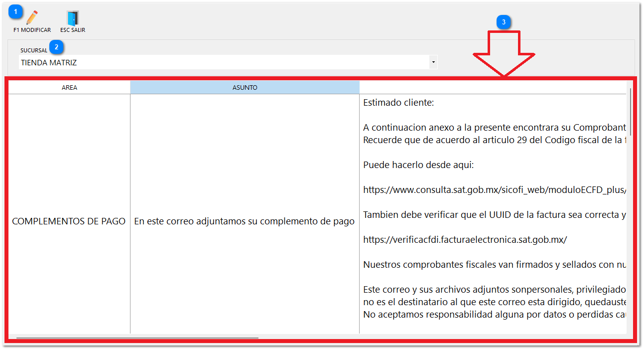Click the blue callout badge numbered 3
Screen dimensions: 644x350
click(x=504, y=22)
